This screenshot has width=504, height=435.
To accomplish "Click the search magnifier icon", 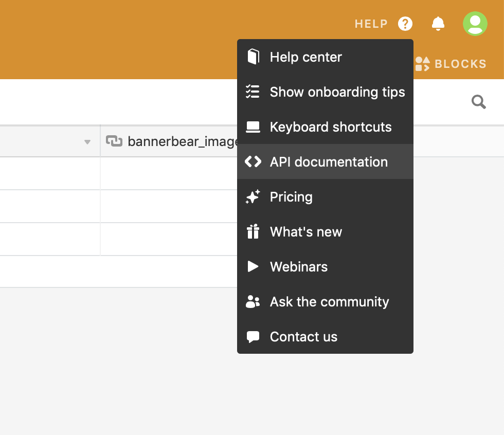I will click(x=479, y=102).
